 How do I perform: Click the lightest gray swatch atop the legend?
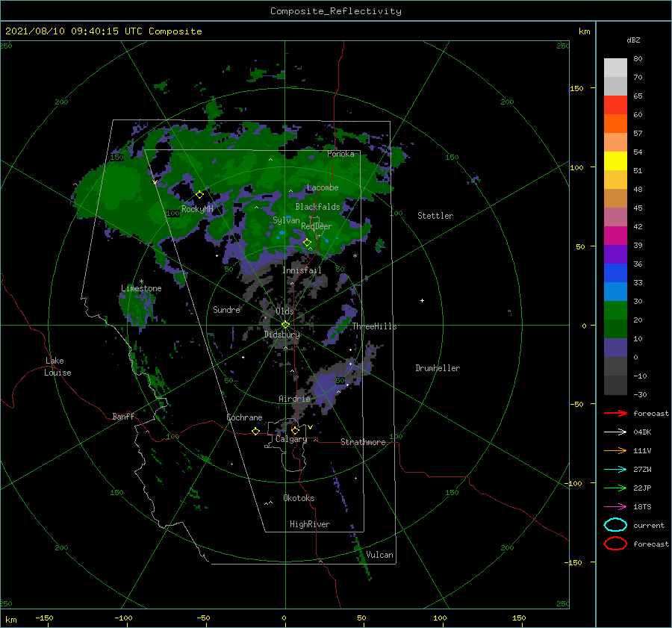(615, 67)
